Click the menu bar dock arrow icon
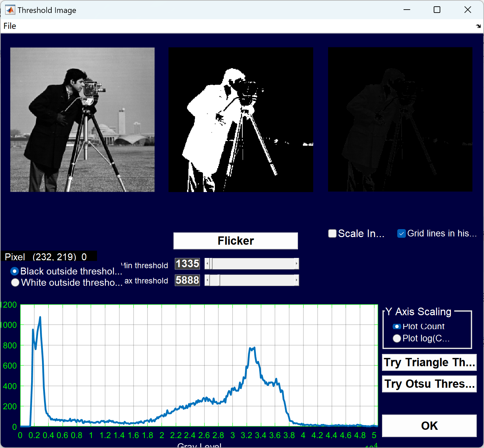 478,26
